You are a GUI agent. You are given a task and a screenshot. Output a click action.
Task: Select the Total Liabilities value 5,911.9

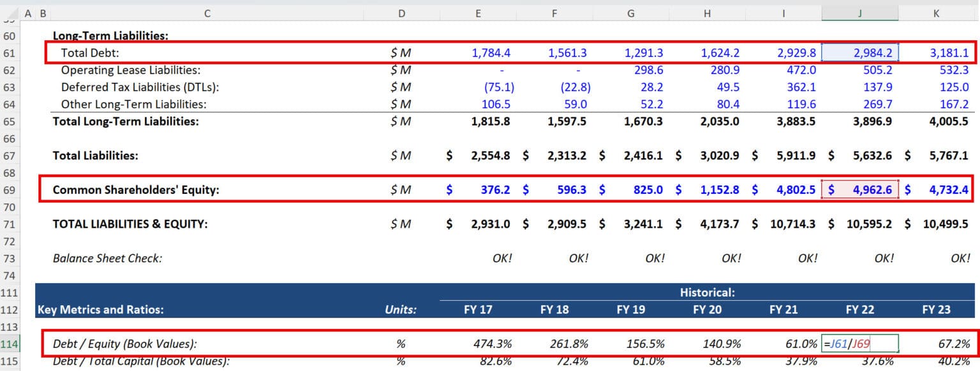pyautogui.click(x=798, y=156)
